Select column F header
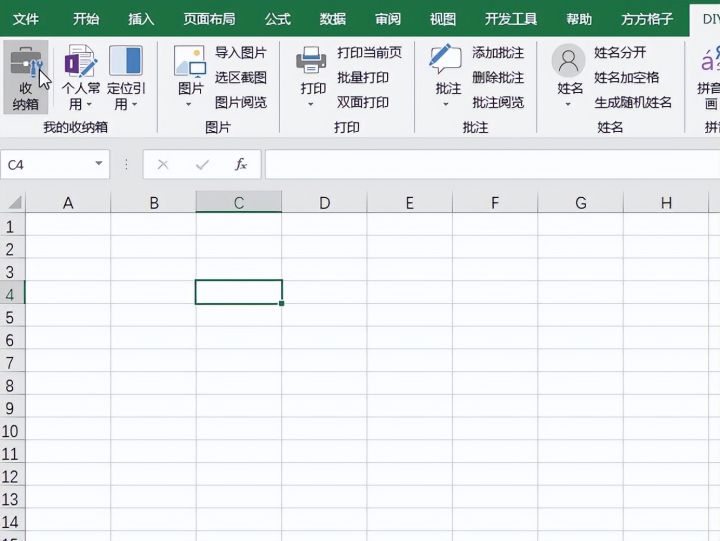The image size is (720, 541). 495,203
